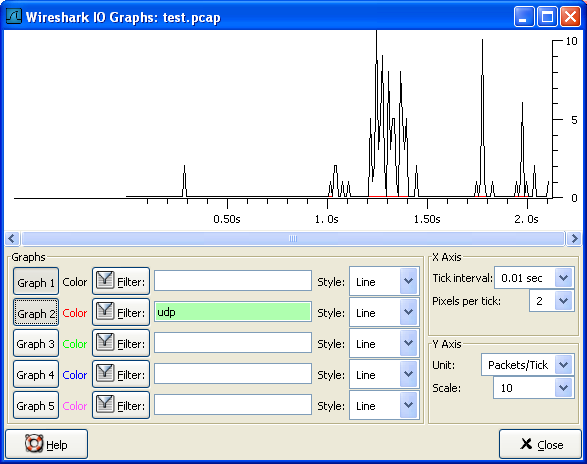Click the black Color label for Graph 1
The height and width of the screenshot is (464, 587).
point(75,282)
